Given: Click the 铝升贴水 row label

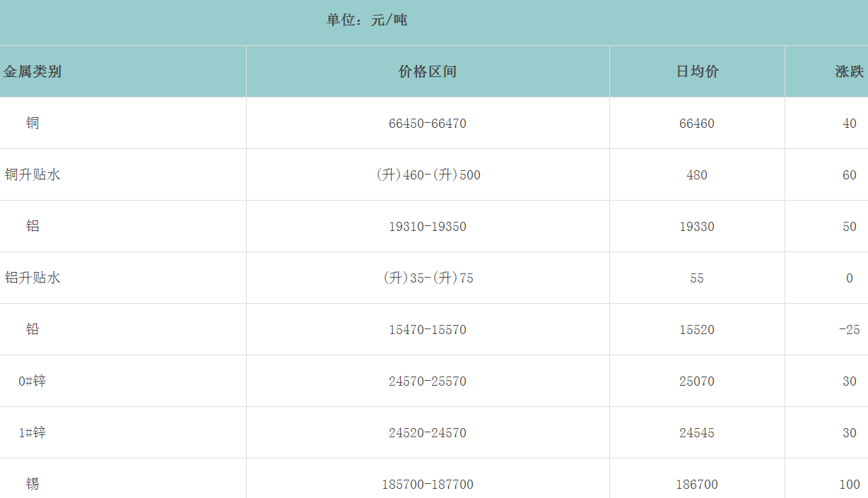Looking at the screenshot, I should click(x=33, y=278).
